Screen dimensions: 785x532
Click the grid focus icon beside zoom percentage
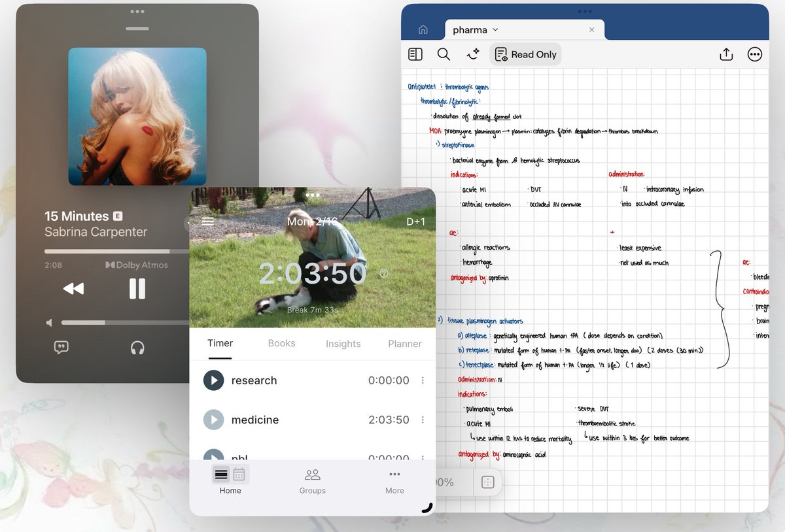pos(487,482)
